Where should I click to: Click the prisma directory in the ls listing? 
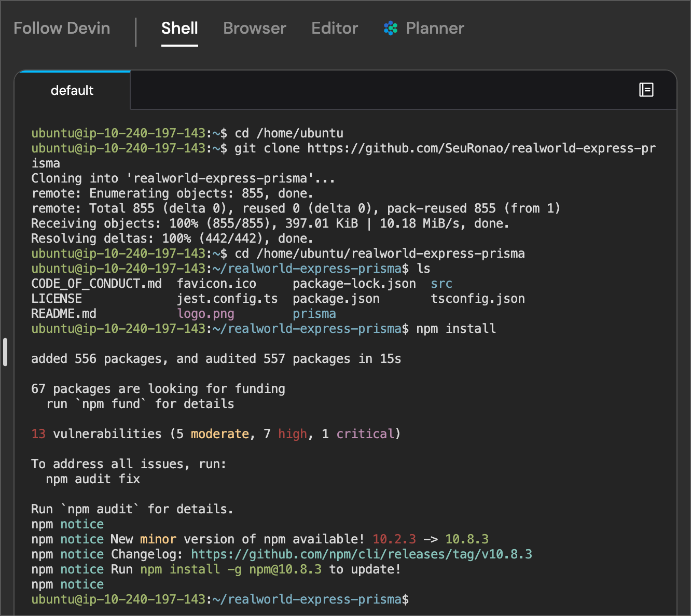tap(314, 314)
